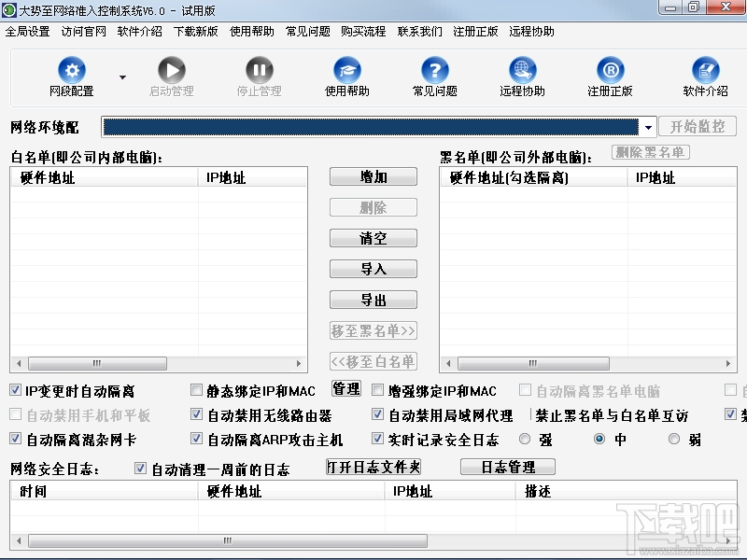Click the 硬件地址 column header in whitelist
Viewport: 747px width, 560px height.
click(x=105, y=177)
